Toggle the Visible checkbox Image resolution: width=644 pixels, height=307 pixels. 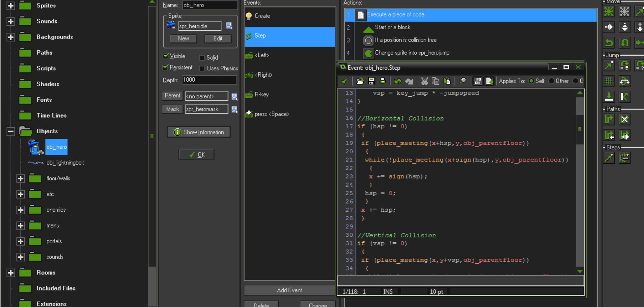166,56
